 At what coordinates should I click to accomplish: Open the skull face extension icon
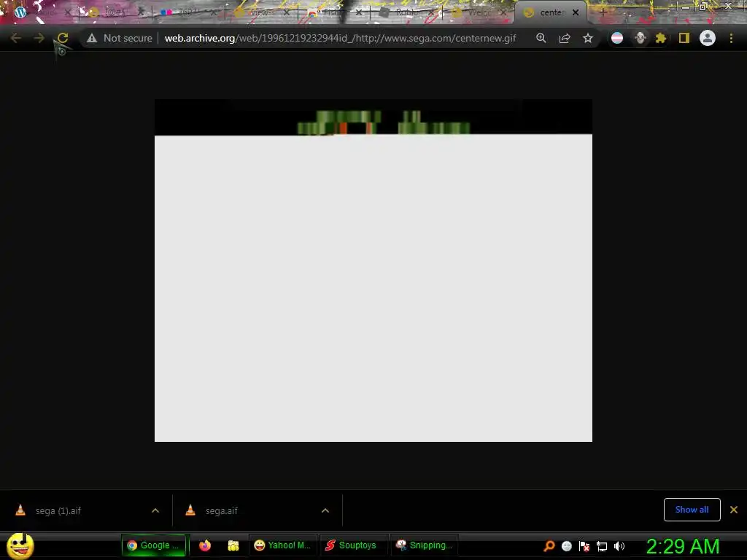(640, 38)
